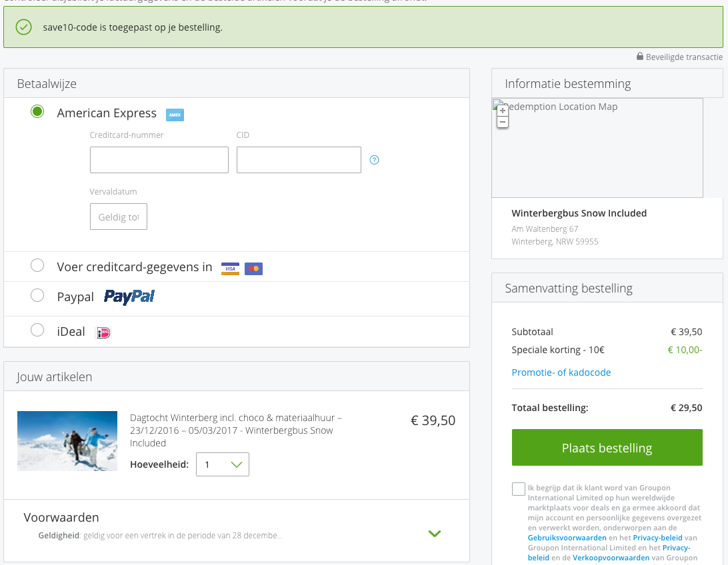Screen dimensions: 728x565
Task: Click the Am Waltenberg 67 address line
Action: tap(545, 229)
